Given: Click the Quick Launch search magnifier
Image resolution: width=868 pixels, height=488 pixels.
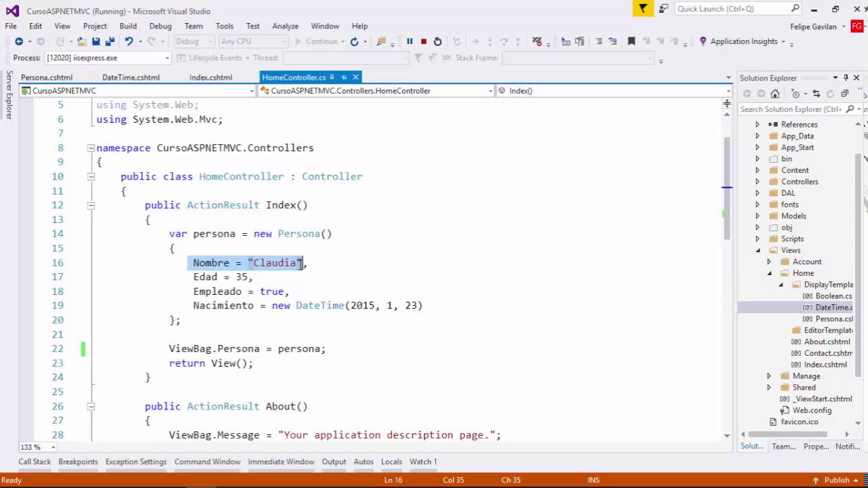Looking at the screenshot, I should [x=795, y=8].
